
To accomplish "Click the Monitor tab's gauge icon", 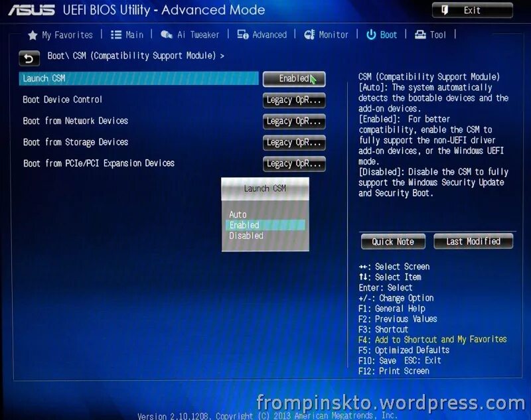I will (x=309, y=35).
